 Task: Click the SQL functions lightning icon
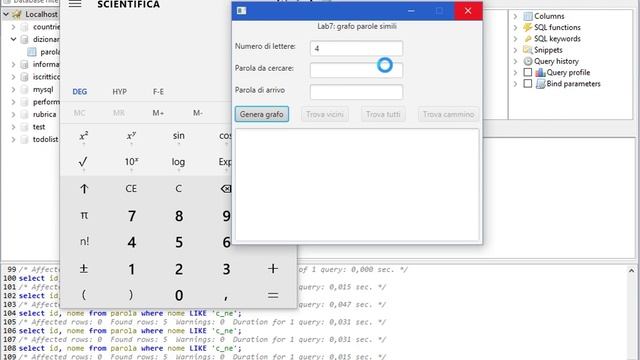coord(528,27)
